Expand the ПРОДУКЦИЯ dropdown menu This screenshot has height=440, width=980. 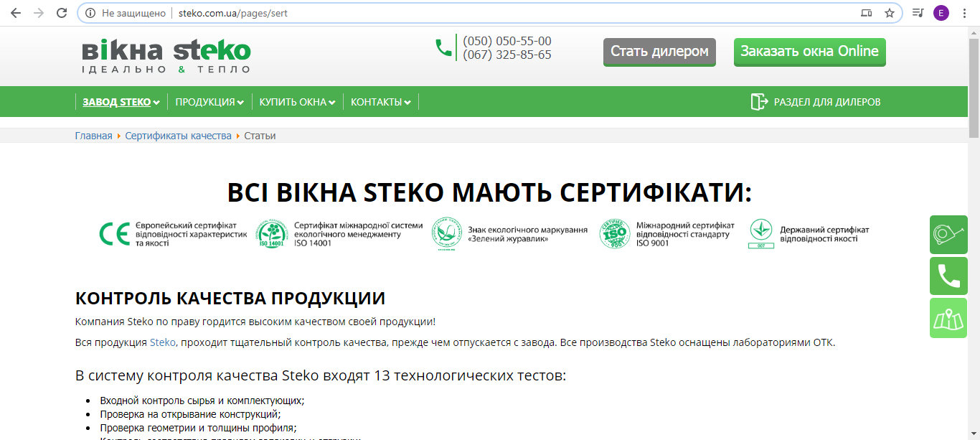[209, 102]
